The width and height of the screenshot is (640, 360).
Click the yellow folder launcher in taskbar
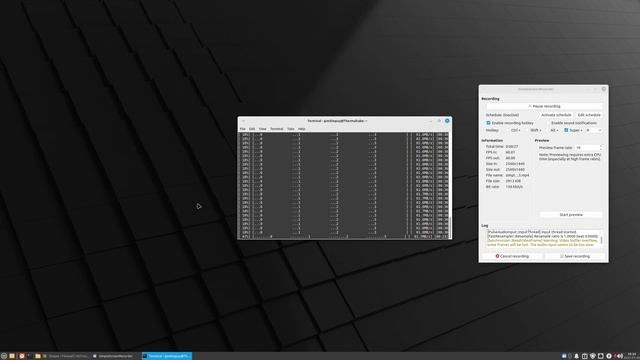click(x=38, y=356)
